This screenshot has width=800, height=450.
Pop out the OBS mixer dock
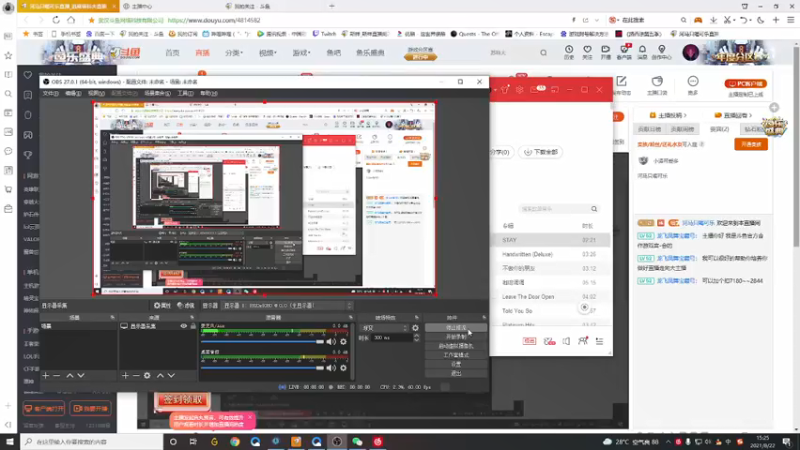(x=351, y=317)
